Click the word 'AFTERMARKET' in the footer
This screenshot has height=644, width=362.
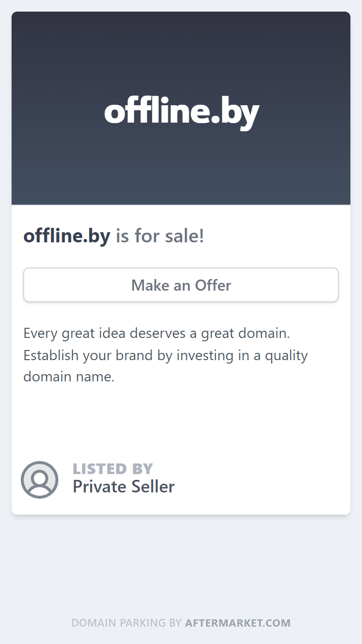pyautogui.click(x=226, y=623)
